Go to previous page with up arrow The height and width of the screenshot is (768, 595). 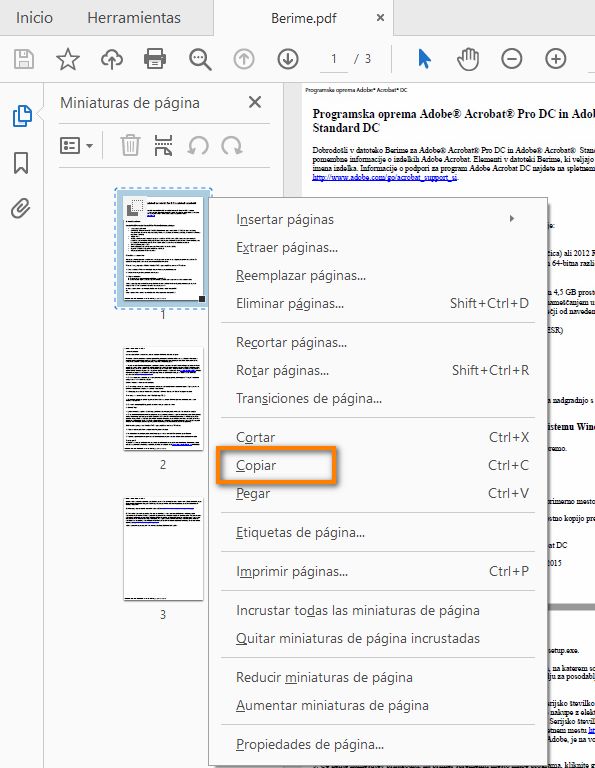click(x=244, y=59)
